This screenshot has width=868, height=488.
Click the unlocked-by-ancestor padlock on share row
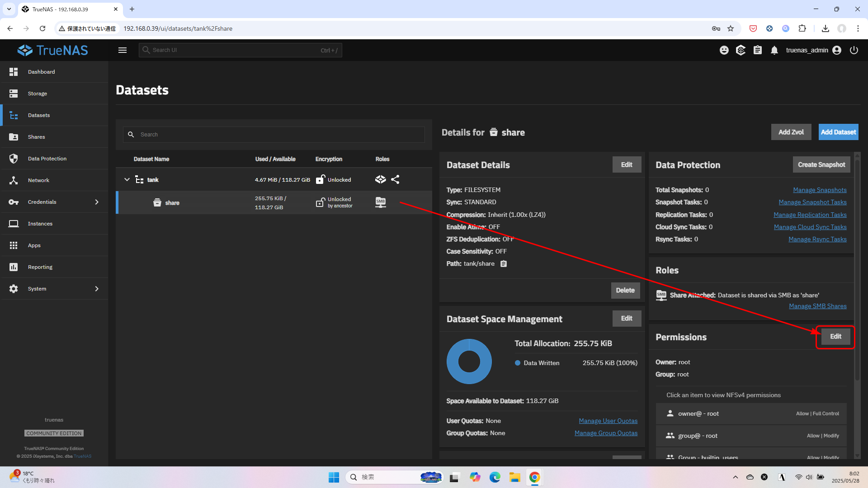click(321, 202)
